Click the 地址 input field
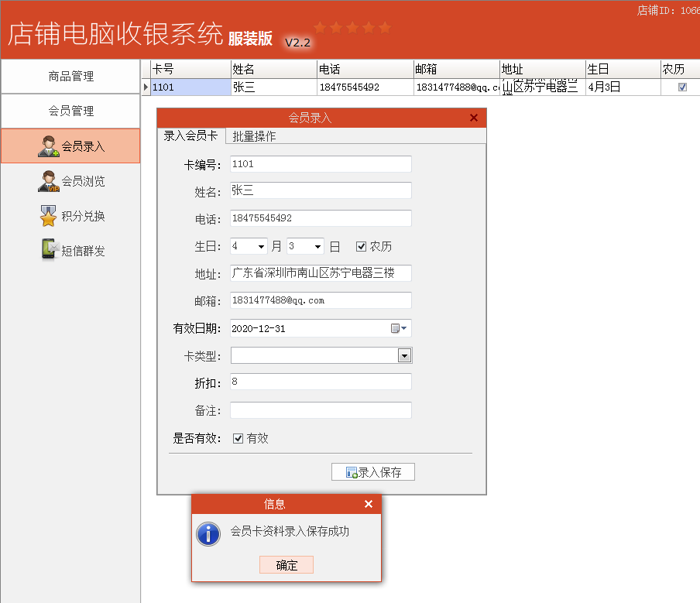This screenshot has width=700, height=603. (x=321, y=273)
